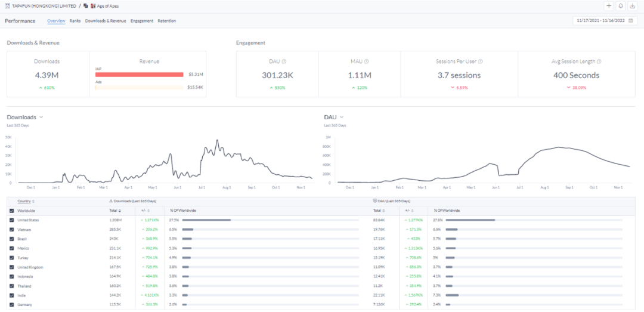Click the info icon next to Avg Session Length

[x=599, y=61]
